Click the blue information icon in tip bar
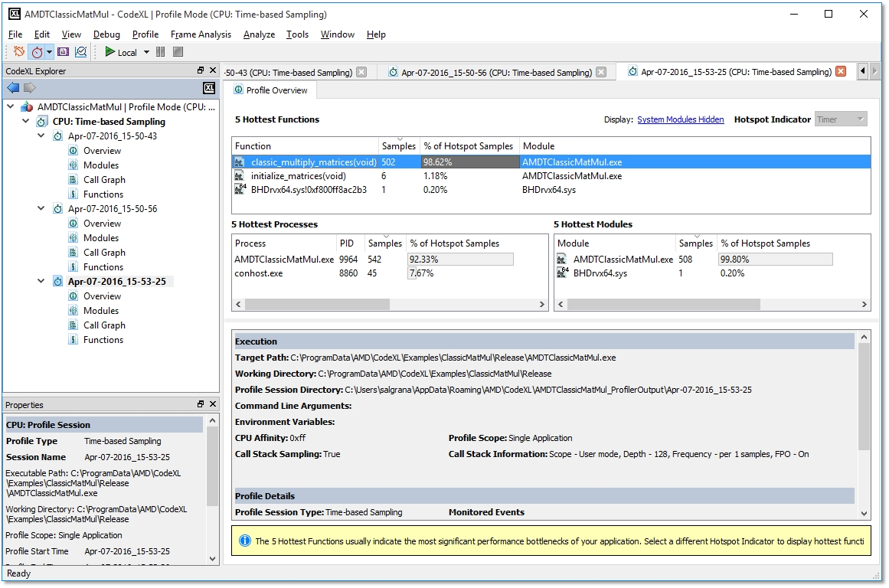This screenshot has height=588, width=889. 245,541
